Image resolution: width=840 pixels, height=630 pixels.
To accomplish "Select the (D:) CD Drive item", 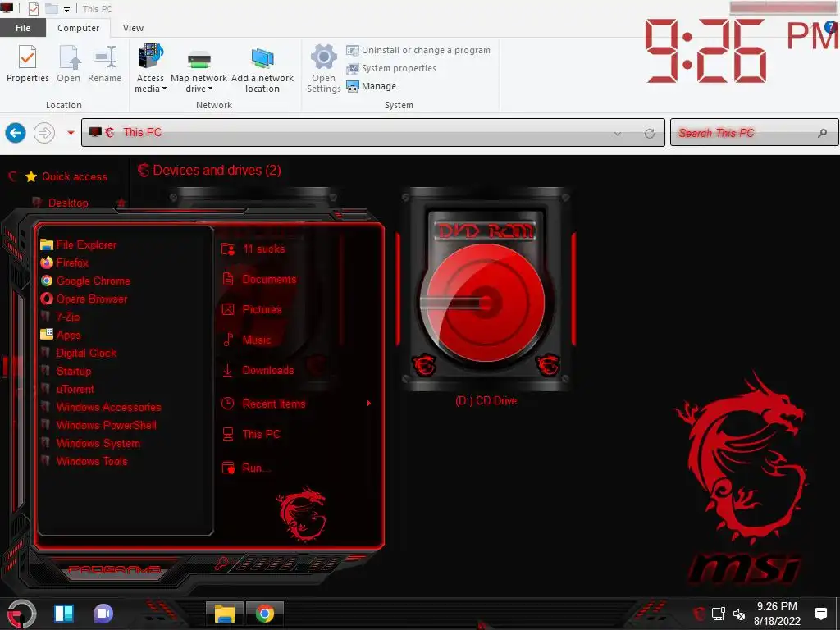I will 486,297.
